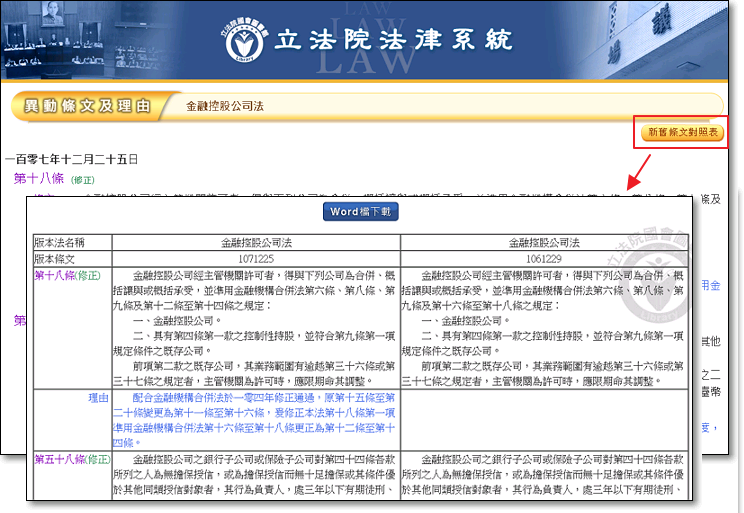Click 第五十八條(修正) in the comparison table

coord(70,459)
